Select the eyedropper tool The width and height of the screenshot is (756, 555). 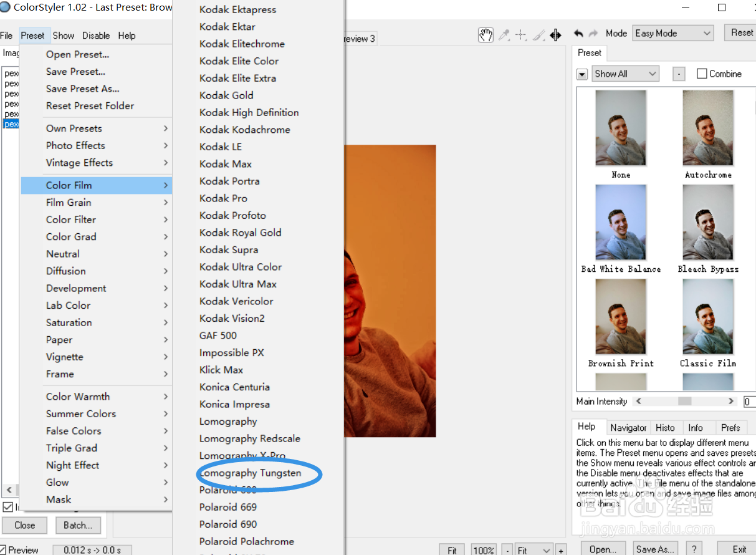coord(504,35)
